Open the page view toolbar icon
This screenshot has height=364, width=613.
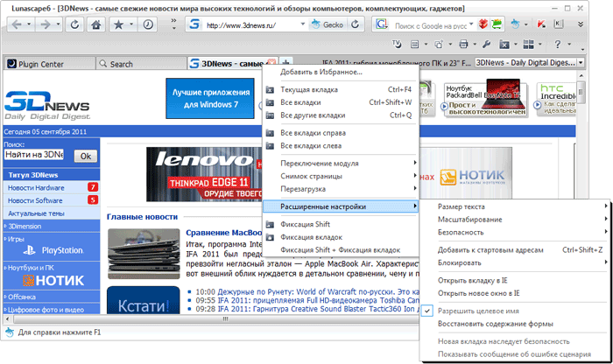415,45
